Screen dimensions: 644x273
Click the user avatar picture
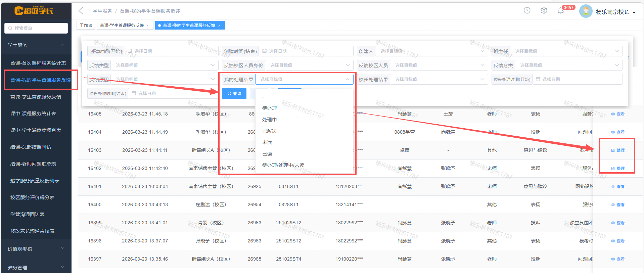[586, 11]
